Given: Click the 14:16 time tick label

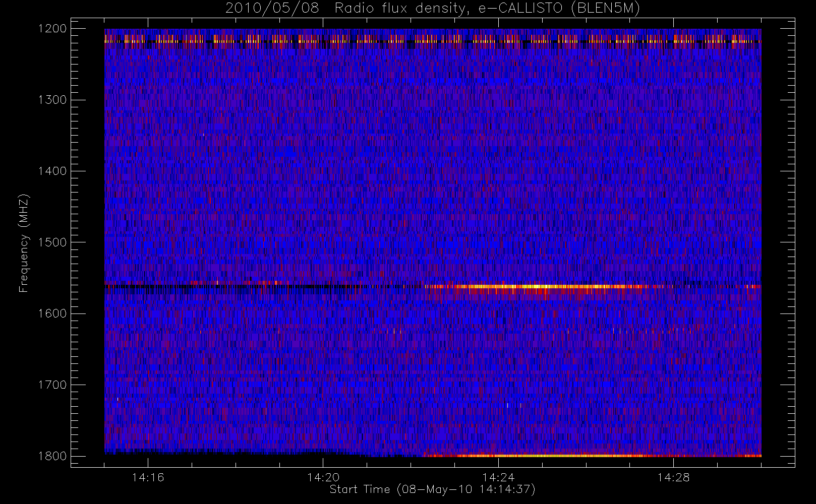Looking at the screenshot, I should click(x=148, y=477).
